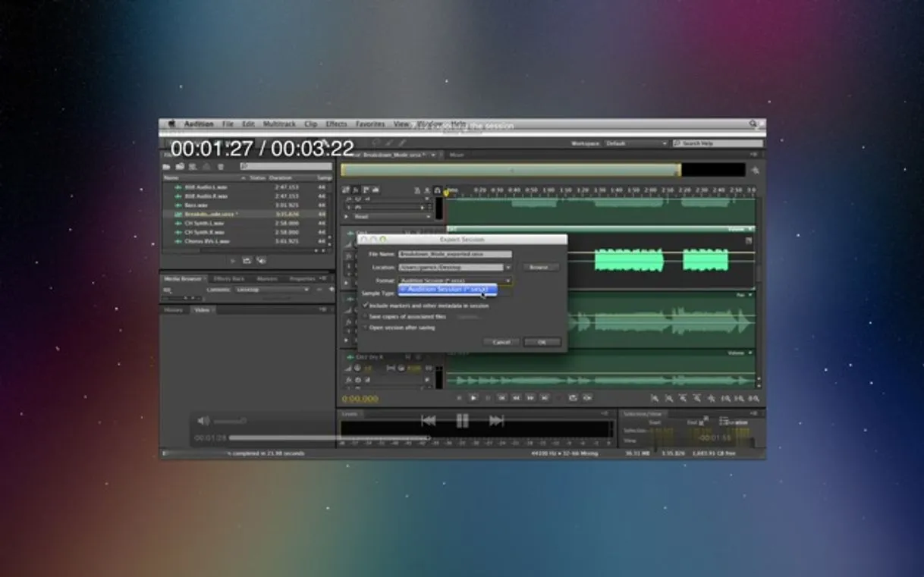Screen dimensions: 924x577
Task: Switch to the History tab
Action: (x=174, y=309)
